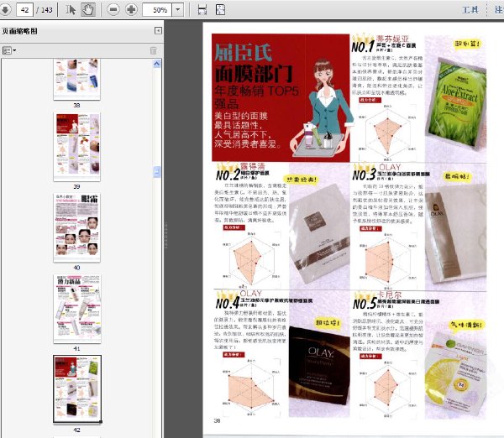
Task: Open thumbnail panel options menu
Action: point(9,50)
